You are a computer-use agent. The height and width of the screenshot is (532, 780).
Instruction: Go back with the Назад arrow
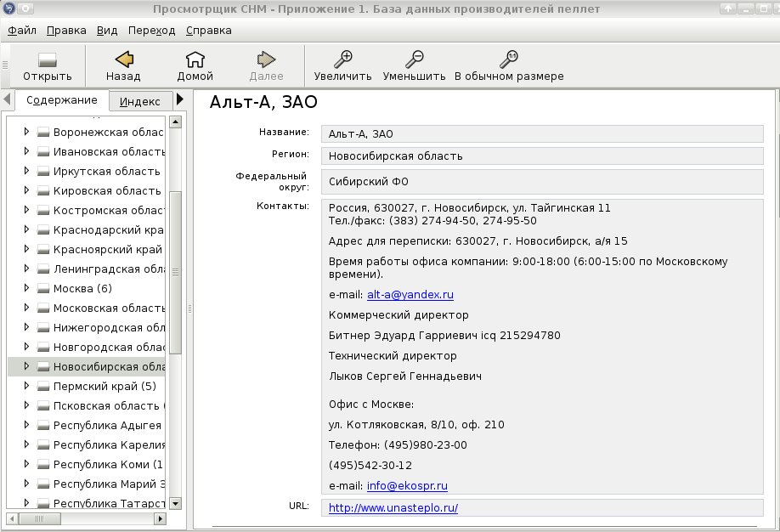point(123,59)
